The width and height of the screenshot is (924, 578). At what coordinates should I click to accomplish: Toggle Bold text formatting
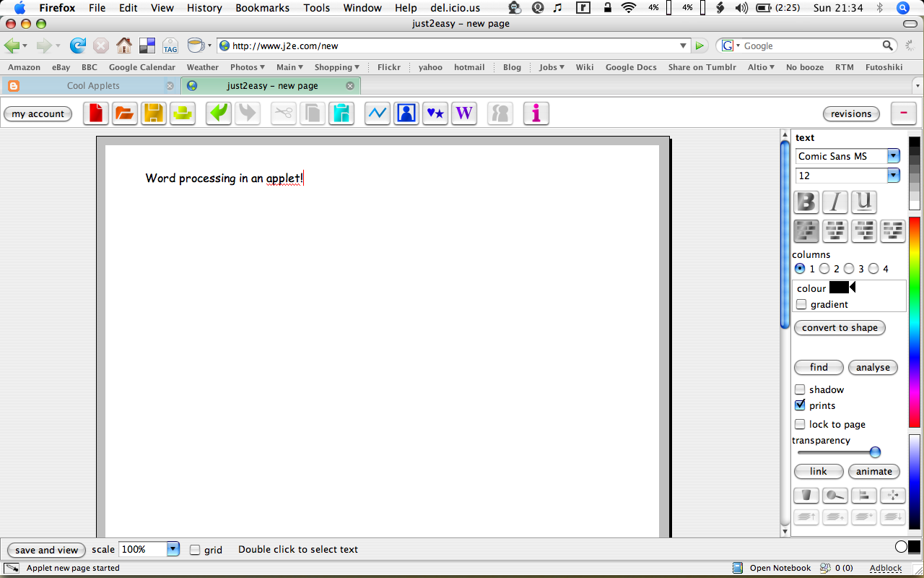point(806,202)
